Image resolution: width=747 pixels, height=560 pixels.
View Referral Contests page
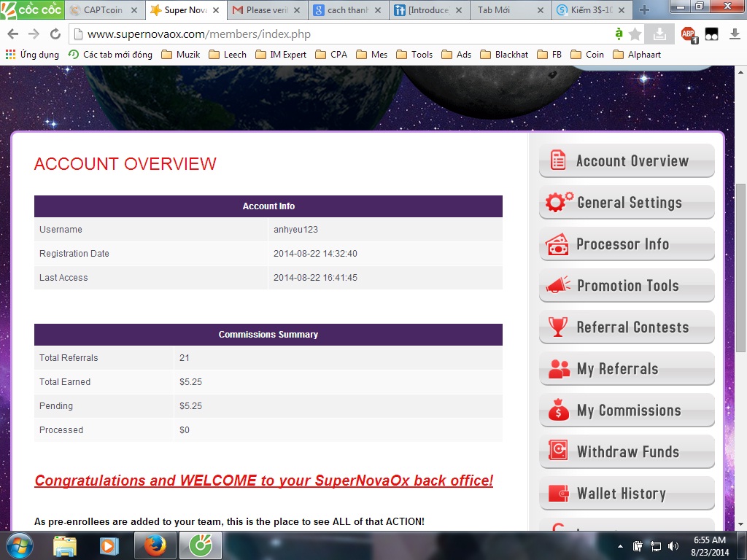pyautogui.click(x=627, y=327)
